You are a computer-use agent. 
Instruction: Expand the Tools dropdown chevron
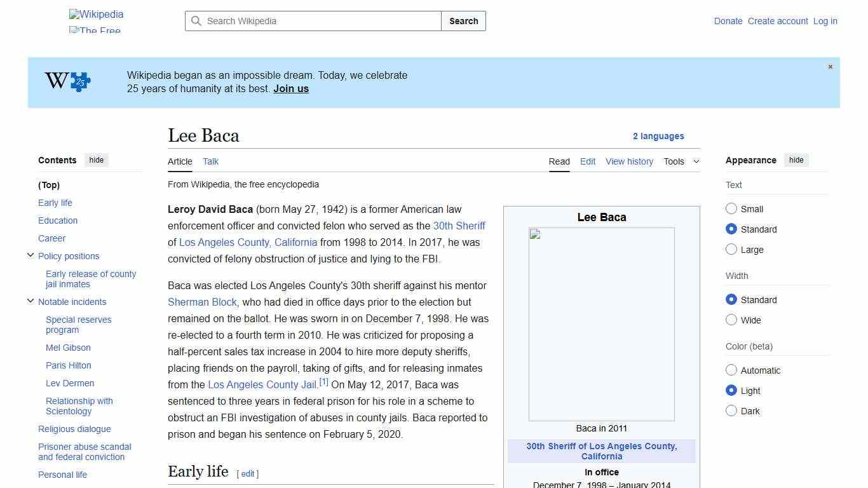coord(696,161)
